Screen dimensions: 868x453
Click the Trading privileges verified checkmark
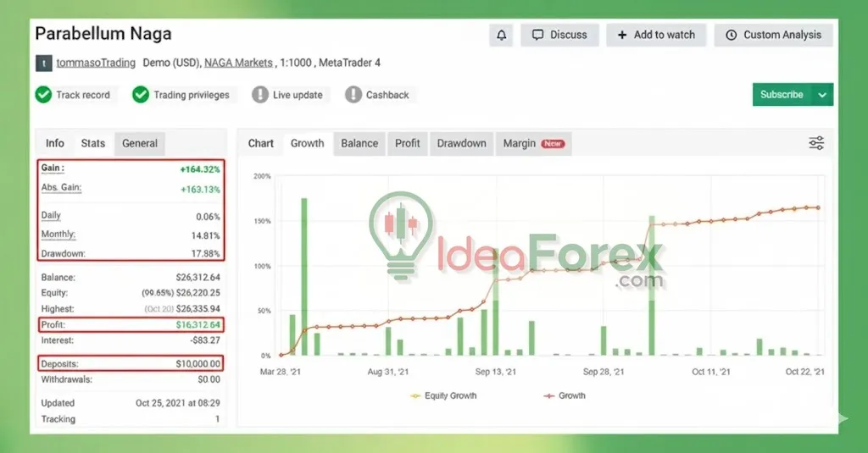point(141,95)
